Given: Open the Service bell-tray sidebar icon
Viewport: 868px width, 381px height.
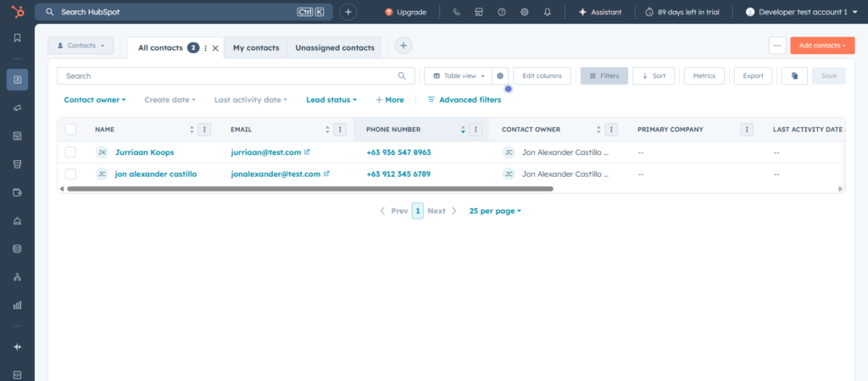Looking at the screenshot, I should pyautogui.click(x=17, y=221).
